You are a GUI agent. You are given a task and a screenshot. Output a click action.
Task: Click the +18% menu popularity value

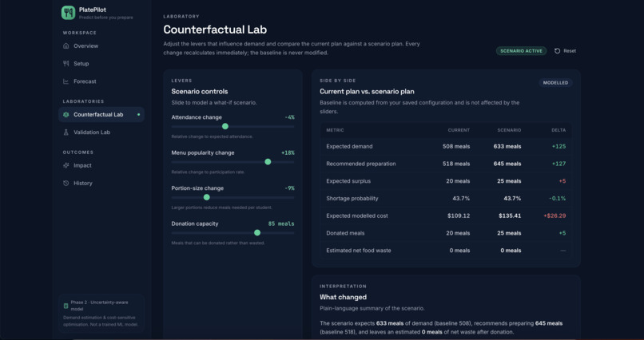pyautogui.click(x=288, y=153)
